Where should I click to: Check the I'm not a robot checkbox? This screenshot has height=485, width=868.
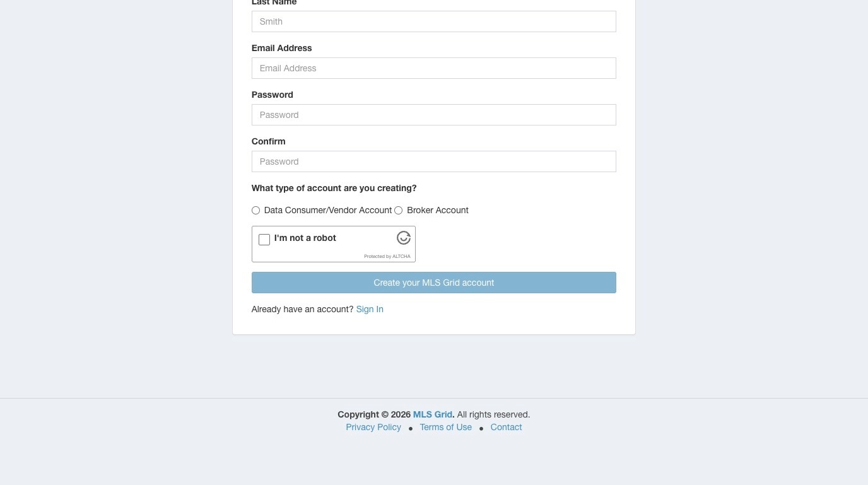[x=264, y=240]
